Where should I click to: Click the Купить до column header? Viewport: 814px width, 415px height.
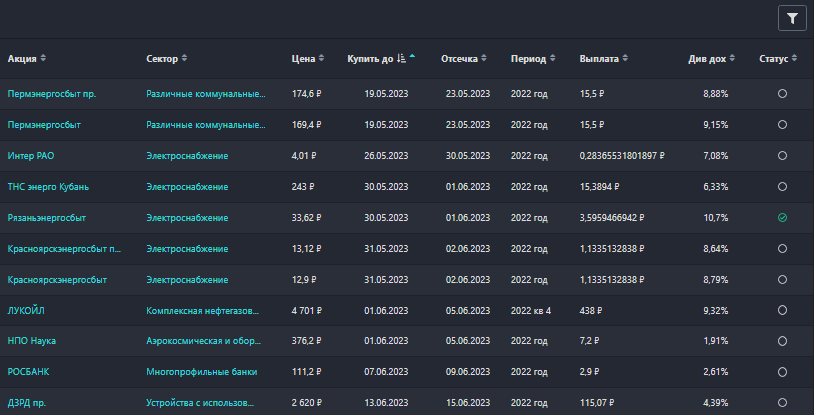click(370, 59)
